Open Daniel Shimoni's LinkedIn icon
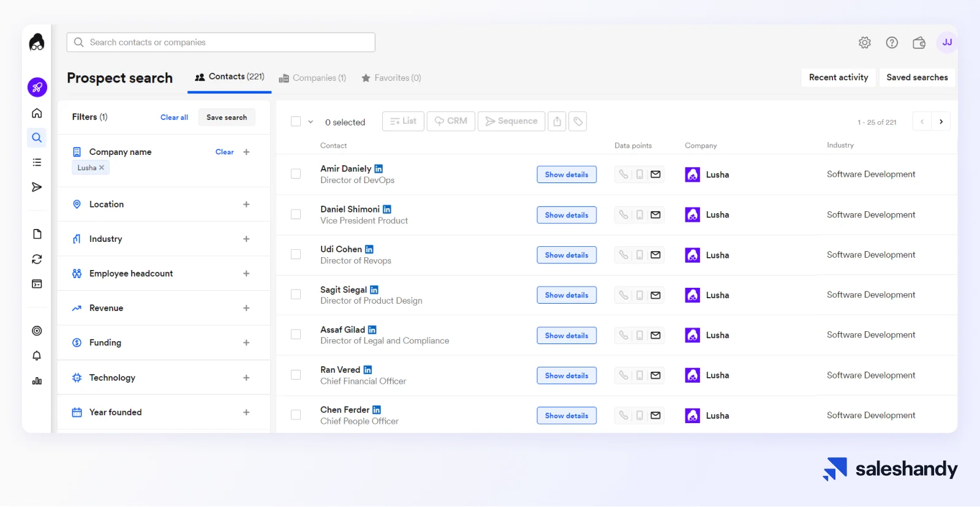Viewport: 980px width, 507px height. coord(387,209)
